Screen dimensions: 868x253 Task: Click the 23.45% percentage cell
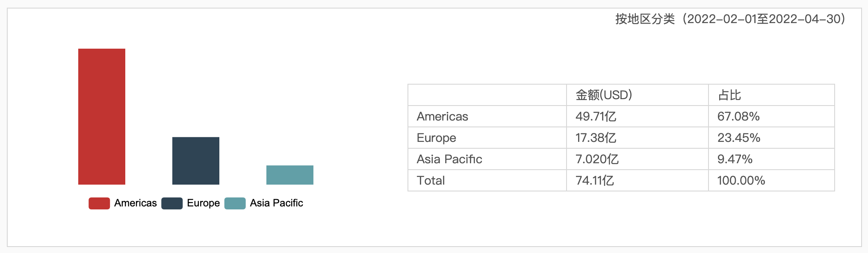pyautogui.click(x=739, y=138)
